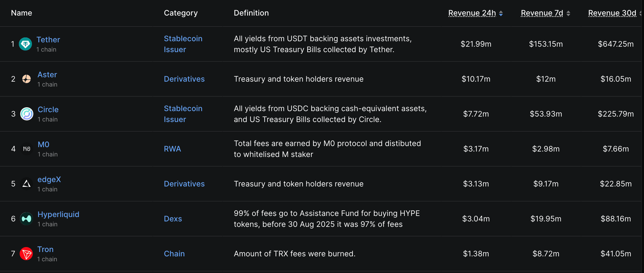The image size is (644, 273).
Task: Open the Hyperliquid protocol page
Action: (58, 214)
